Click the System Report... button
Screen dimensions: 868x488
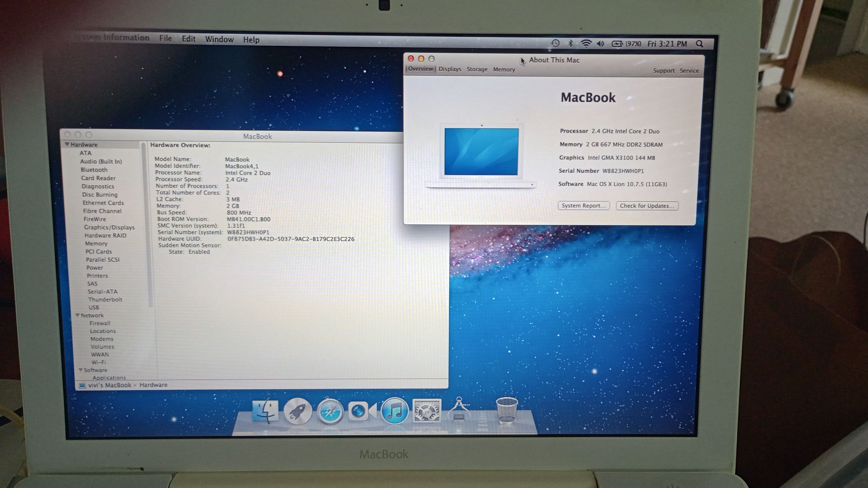tap(584, 206)
